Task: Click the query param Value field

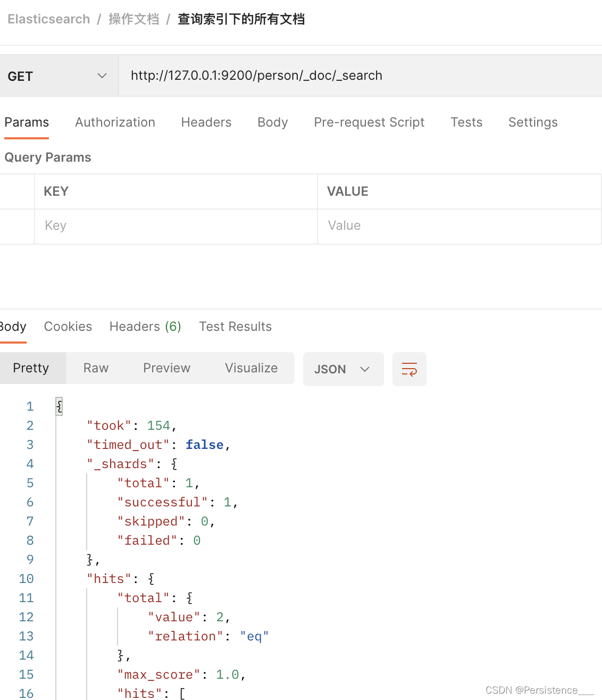Action: click(x=459, y=226)
